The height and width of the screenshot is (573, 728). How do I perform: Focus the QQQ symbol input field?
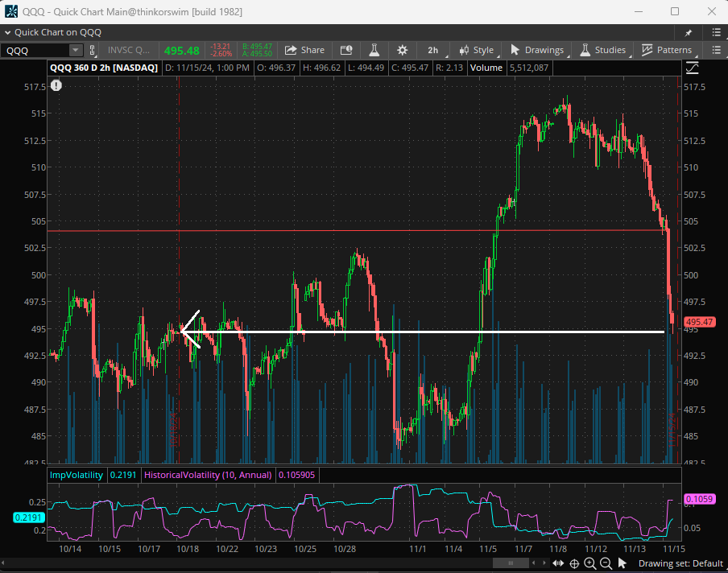click(35, 50)
